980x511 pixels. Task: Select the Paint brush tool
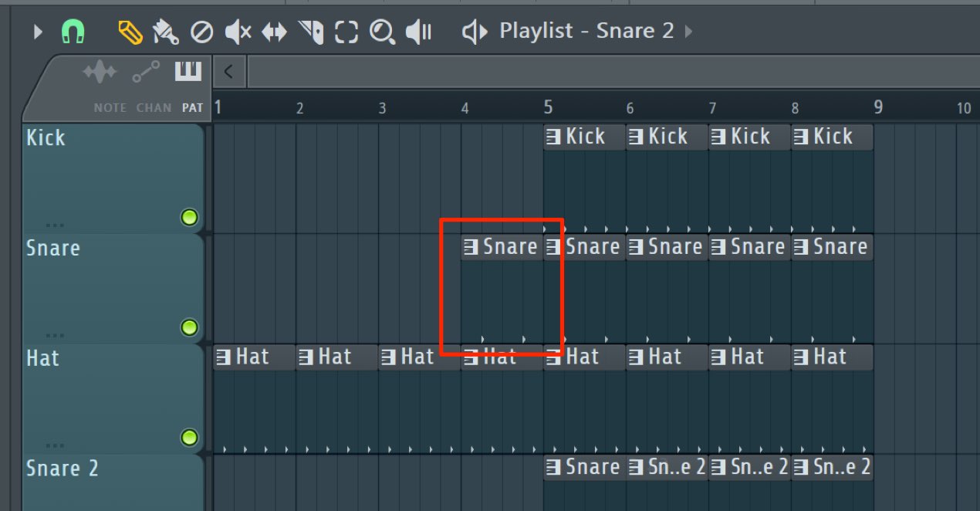165,32
